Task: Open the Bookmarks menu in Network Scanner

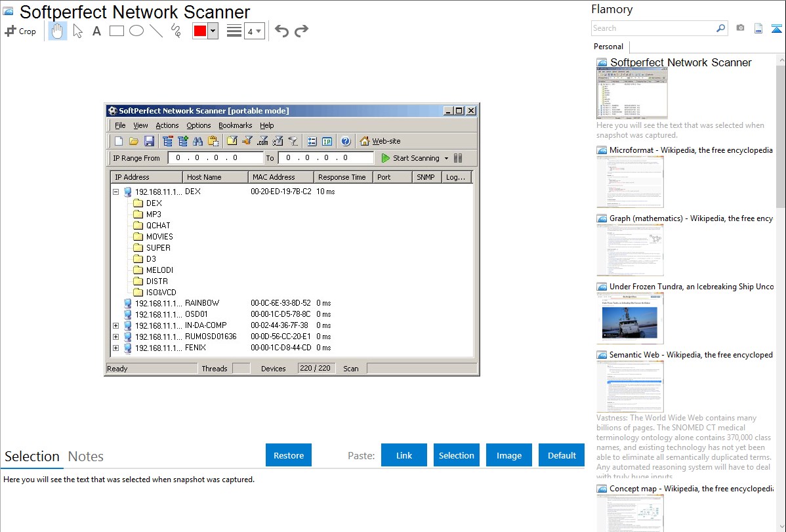Action: click(235, 125)
